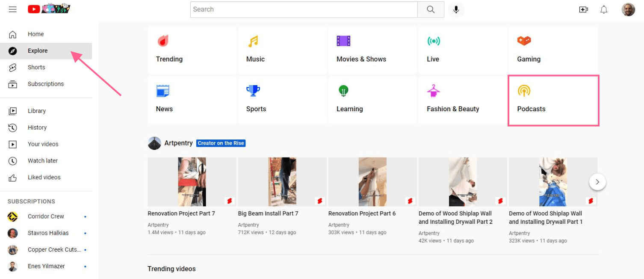Start voice search with microphone

point(456,9)
